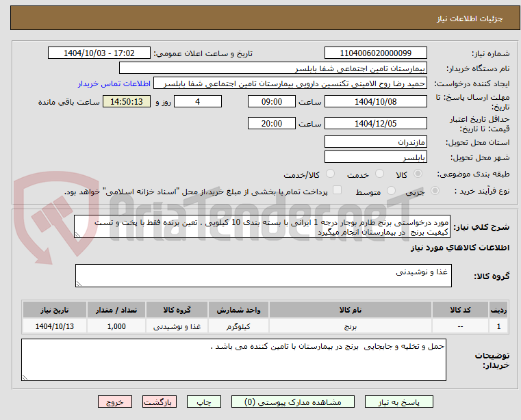The height and width of the screenshot is (420, 521).
Task: Click the request creator name field
Action: click(290, 83)
